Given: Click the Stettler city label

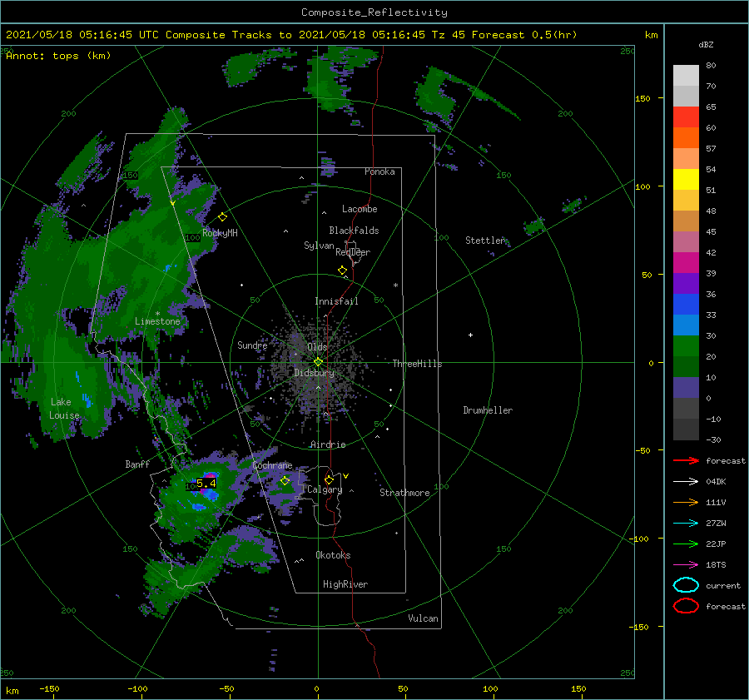Looking at the screenshot, I should pyautogui.click(x=485, y=241).
